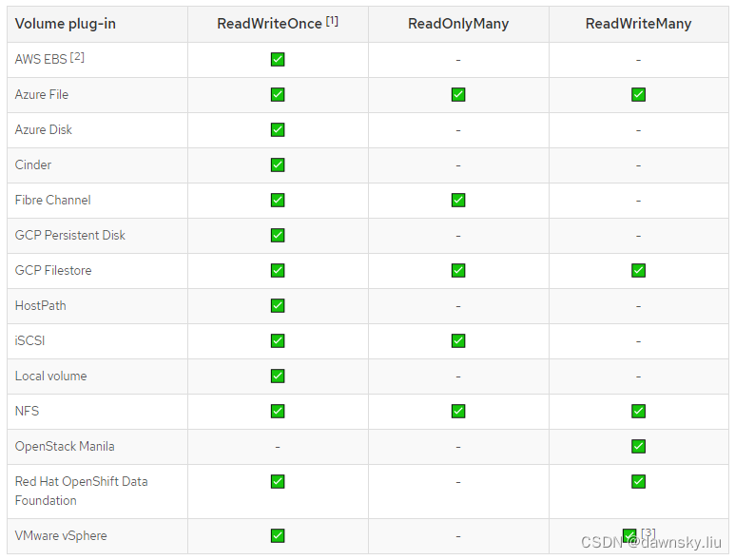The height and width of the screenshot is (560, 735).
Task: Click the GCP Filestore ReadWriteOnce check mark
Action: (278, 270)
